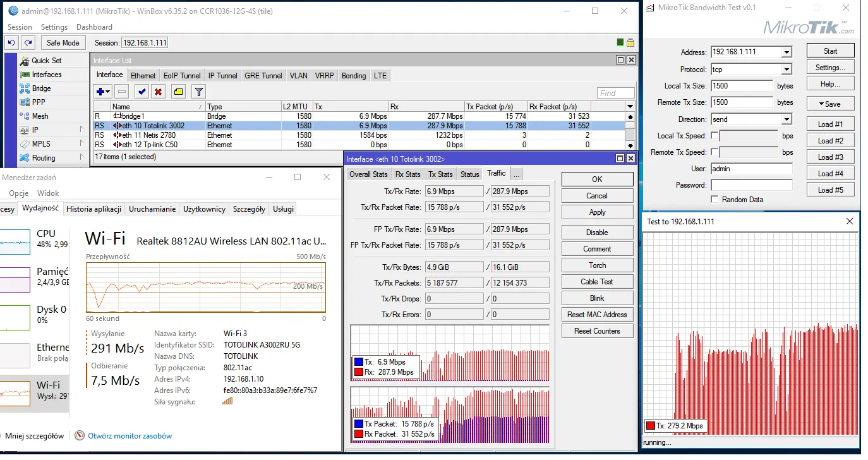Image resolution: width=868 pixels, height=460 pixels.
Task: Sort by the L2 MTU column header
Action: point(297,107)
